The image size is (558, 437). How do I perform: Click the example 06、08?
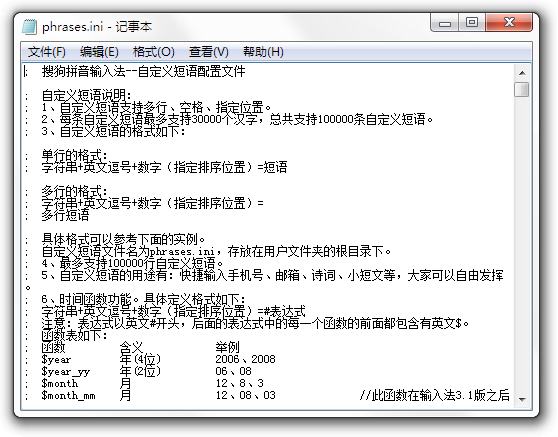[x=233, y=371]
